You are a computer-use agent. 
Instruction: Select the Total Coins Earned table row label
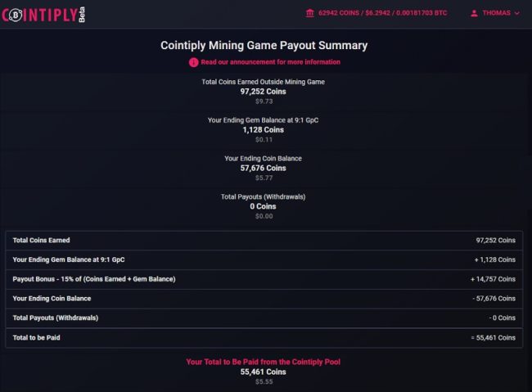(41, 240)
